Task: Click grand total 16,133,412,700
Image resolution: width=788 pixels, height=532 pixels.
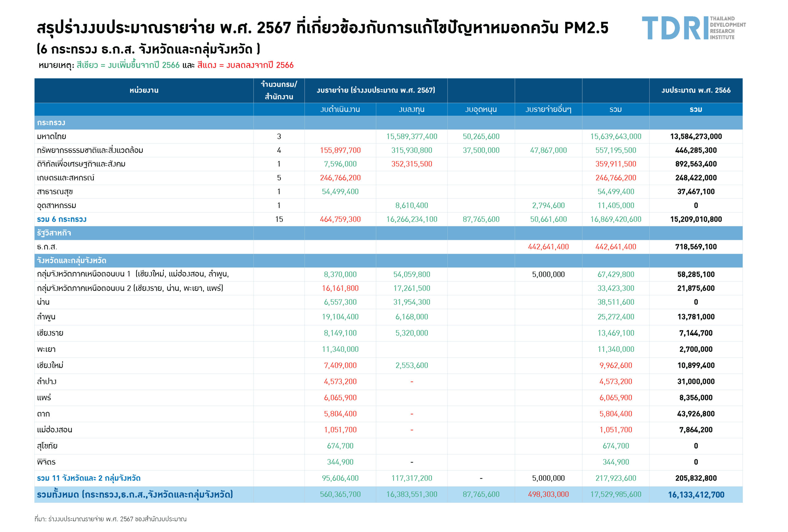Action: (696, 495)
